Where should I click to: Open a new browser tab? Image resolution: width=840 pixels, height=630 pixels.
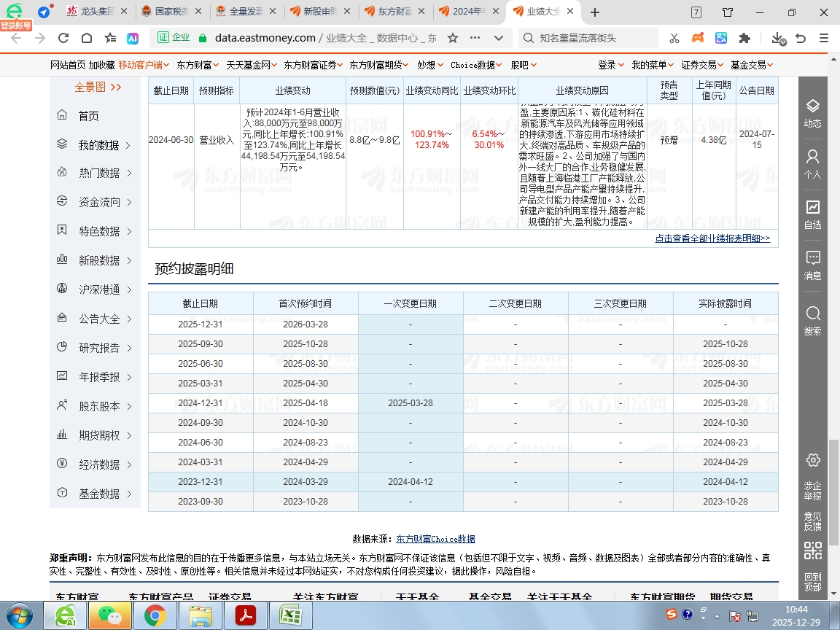595,12
